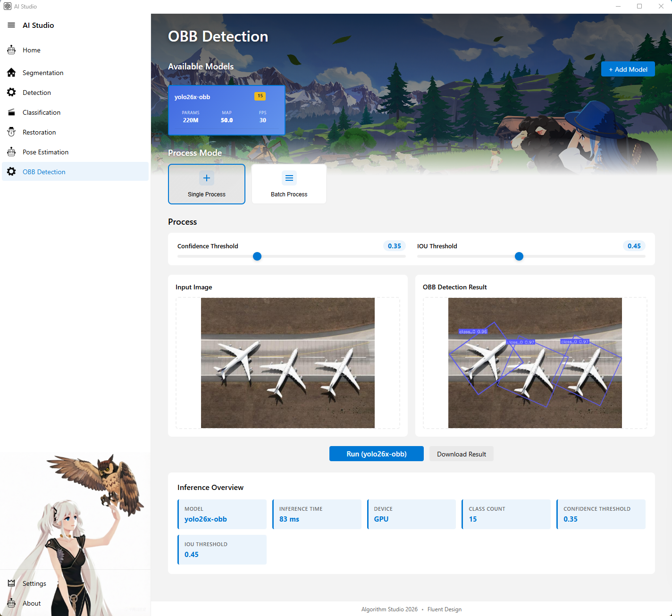This screenshot has height=616, width=672.
Task: Click the Pose Estimation robot icon
Action: (11, 152)
